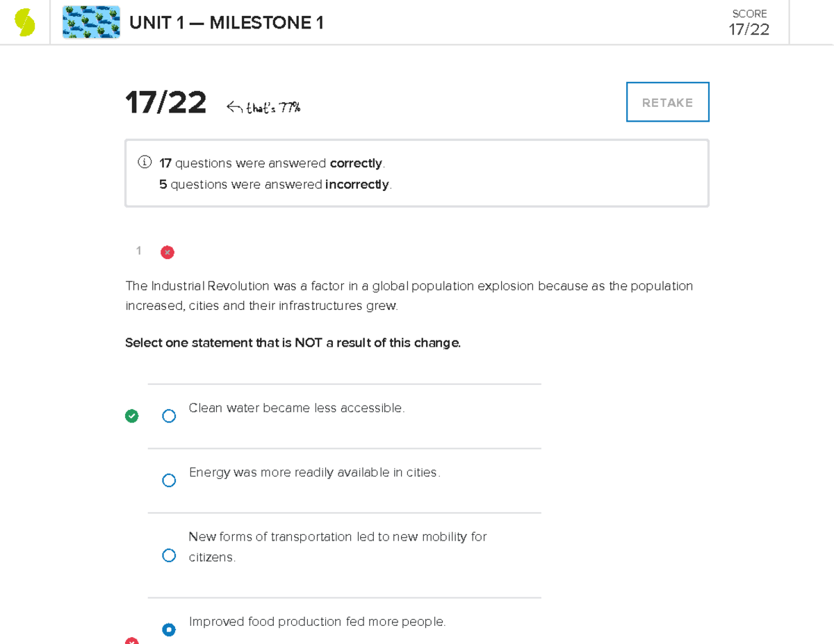The height and width of the screenshot is (644, 834).
Task: Click the red X icon beside last answer
Action: point(131,641)
